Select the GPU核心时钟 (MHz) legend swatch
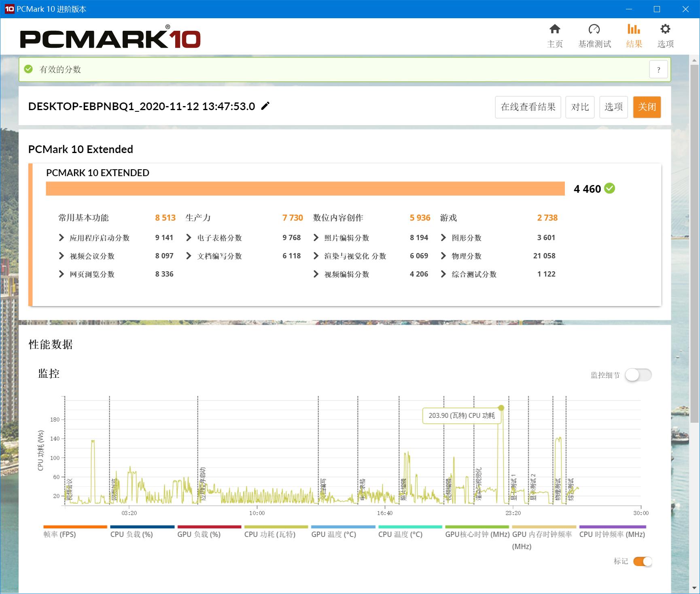Image resolution: width=700 pixels, height=594 pixels. click(477, 527)
